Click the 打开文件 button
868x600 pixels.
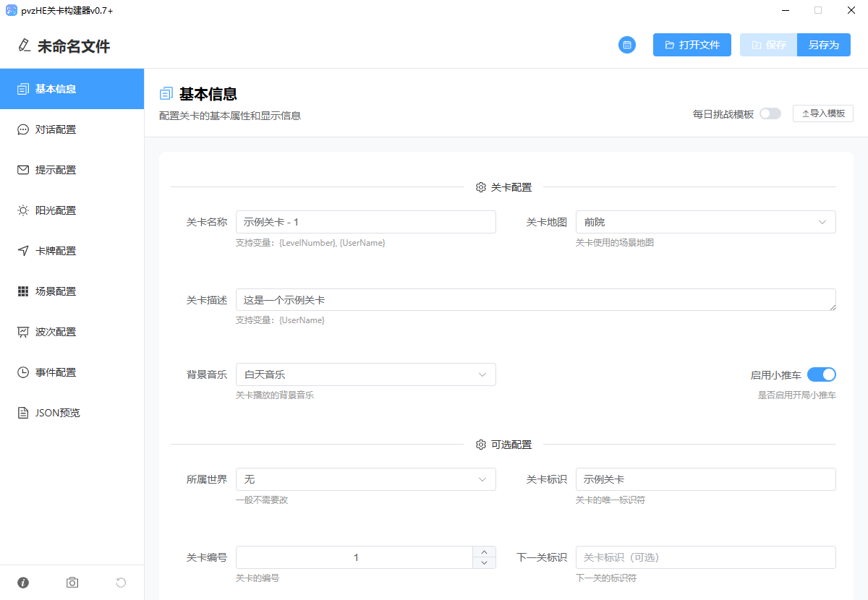point(692,45)
